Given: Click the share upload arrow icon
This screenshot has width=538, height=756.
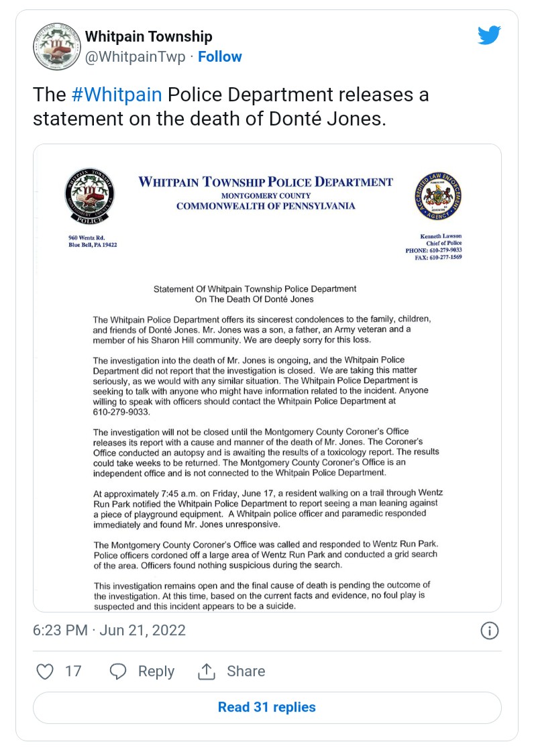Looking at the screenshot, I should [207, 671].
